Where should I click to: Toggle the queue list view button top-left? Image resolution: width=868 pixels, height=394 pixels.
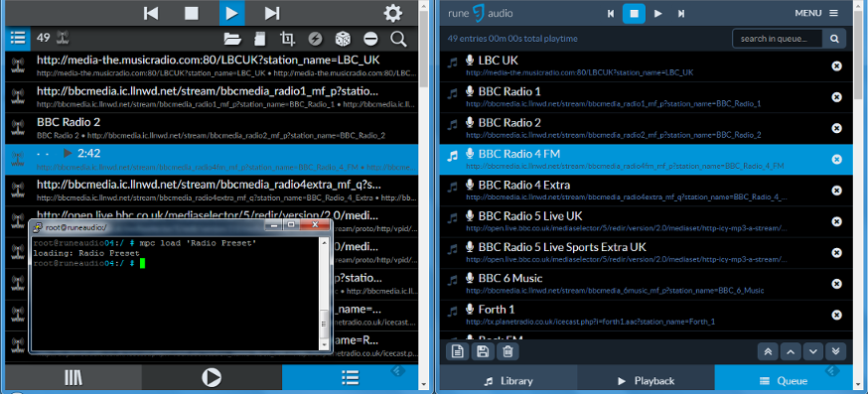(x=18, y=38)
